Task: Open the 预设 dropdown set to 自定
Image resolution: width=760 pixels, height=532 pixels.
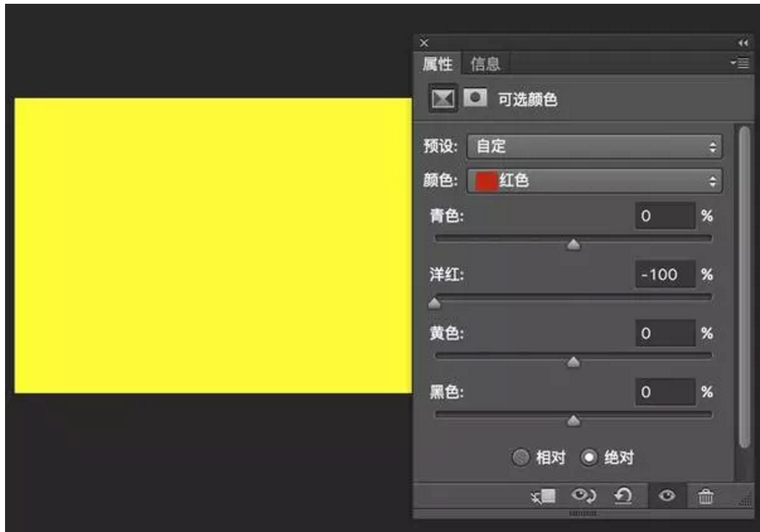Action: (x=595, y=147)
